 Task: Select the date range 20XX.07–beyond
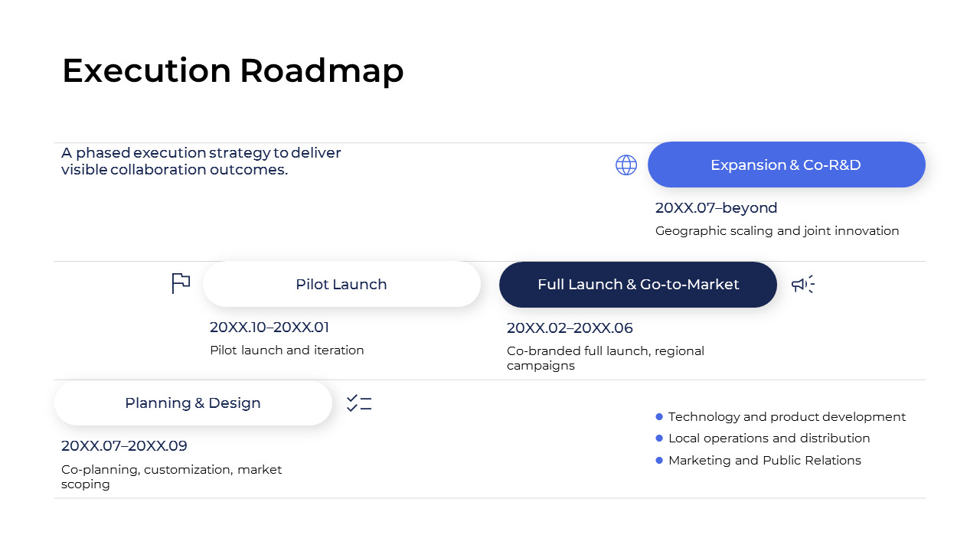(x=716, y=207)
